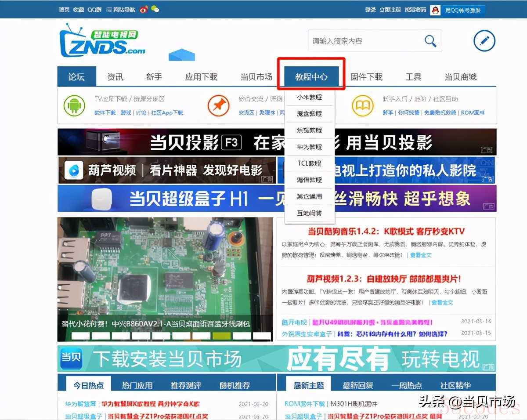Screen dimensions: 527x420
Task: Click the white box device image in H1 banner
Action: point(101,198)
